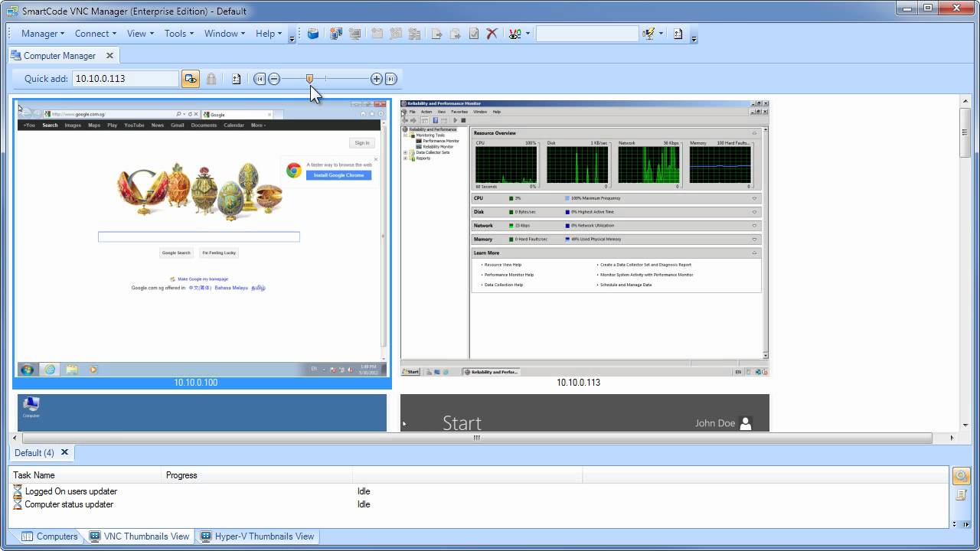Image resolution: width=980 pixels, height=551 pixels.
Task: Select the 10.10.0.113 thumbnail
Action: 585,238
